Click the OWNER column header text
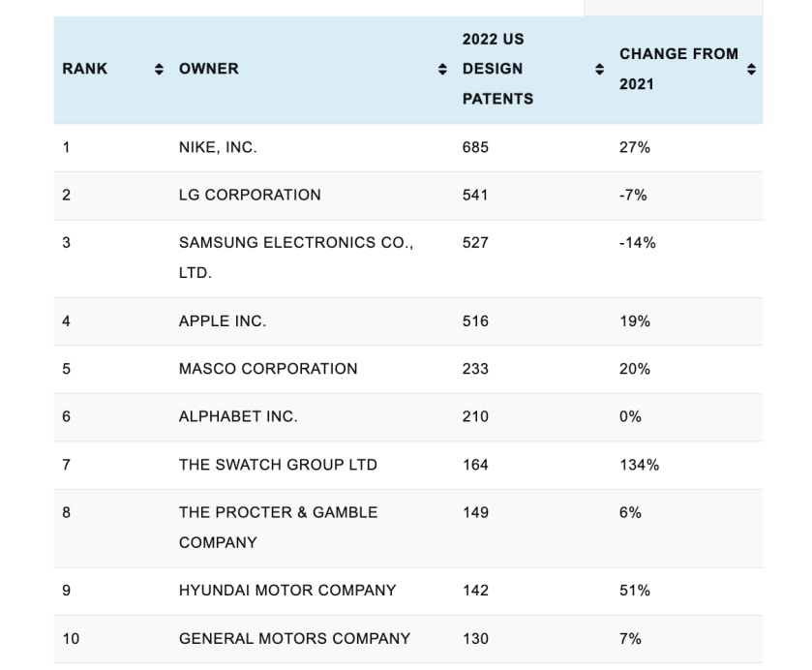Viewport: 812px width, 670px height. click(208, 69)
